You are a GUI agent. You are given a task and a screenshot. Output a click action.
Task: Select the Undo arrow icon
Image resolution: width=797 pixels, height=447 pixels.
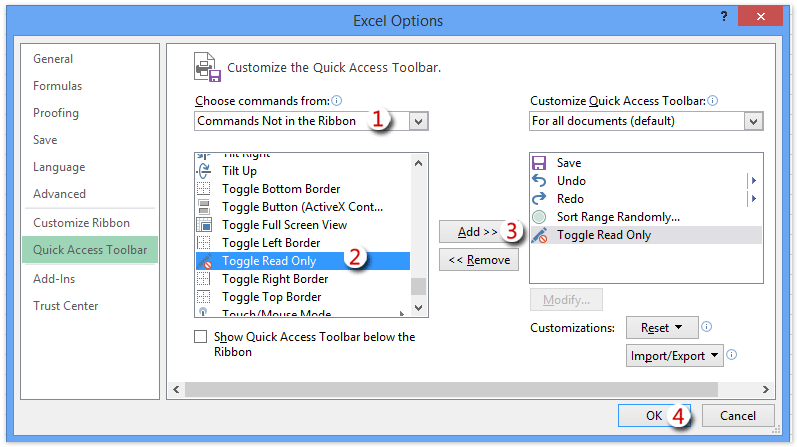click(x=540, y=181)
